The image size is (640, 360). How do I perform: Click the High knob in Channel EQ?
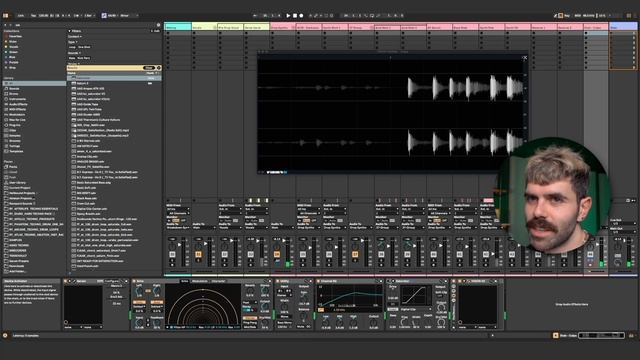353,323
